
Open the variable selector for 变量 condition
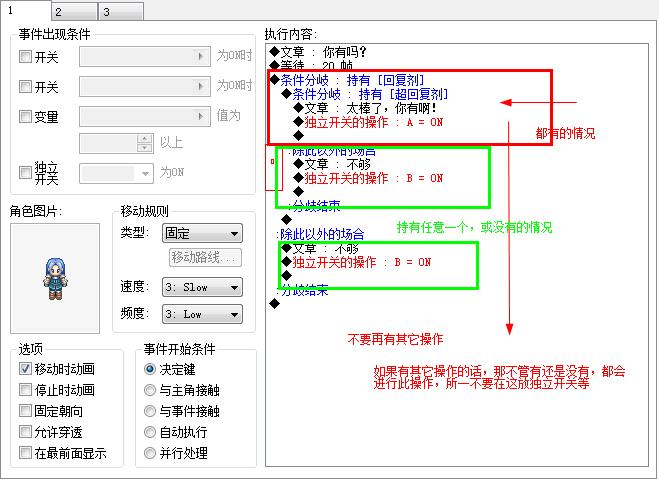click(145, 116)
